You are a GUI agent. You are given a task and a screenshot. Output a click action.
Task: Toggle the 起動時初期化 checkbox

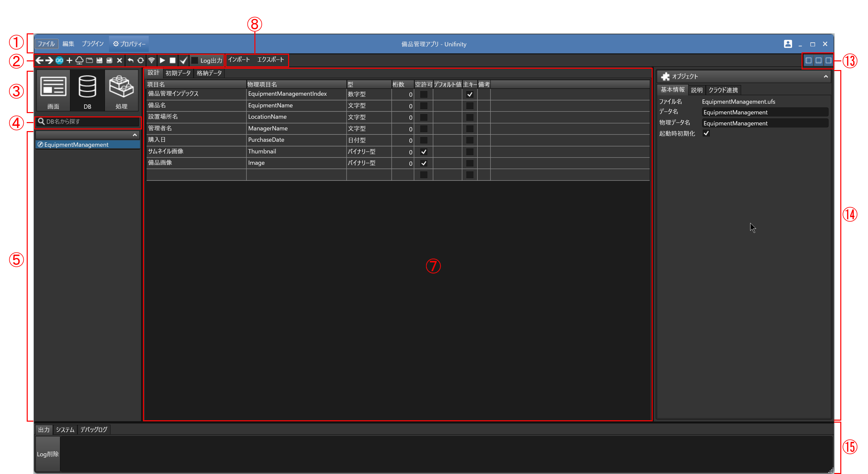click(706, 133)
